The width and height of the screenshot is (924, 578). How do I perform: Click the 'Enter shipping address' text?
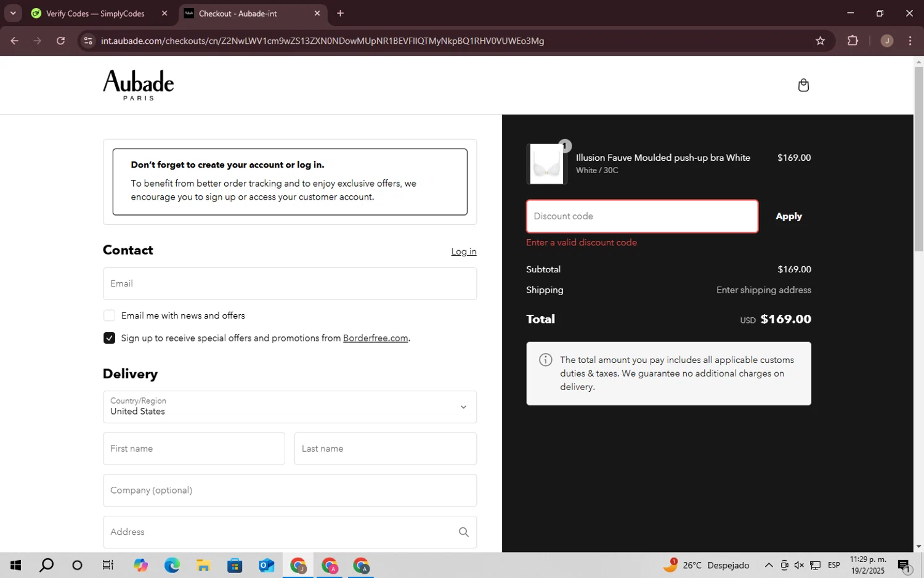click(x=763, y=290)
